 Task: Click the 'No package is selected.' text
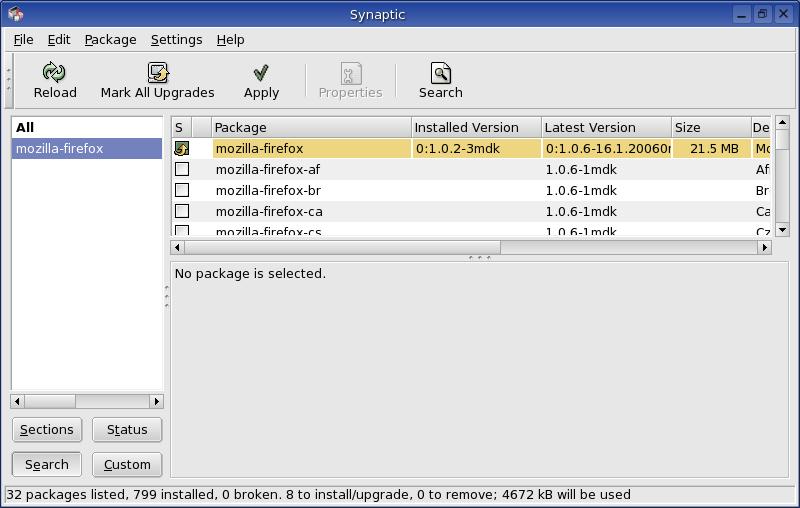pyautogui.click(x=250, y=273)
